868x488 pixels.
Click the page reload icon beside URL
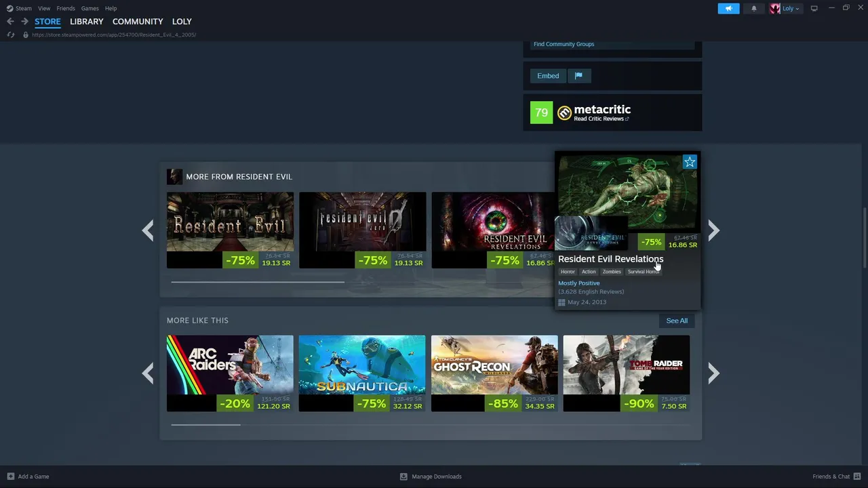[x=10, y=35]
